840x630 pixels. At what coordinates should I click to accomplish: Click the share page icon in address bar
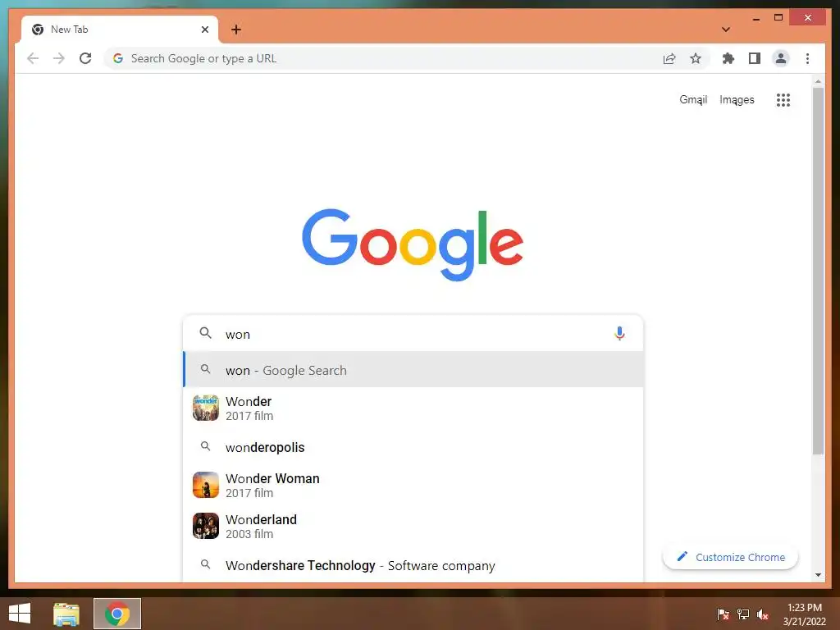[669, 58]
